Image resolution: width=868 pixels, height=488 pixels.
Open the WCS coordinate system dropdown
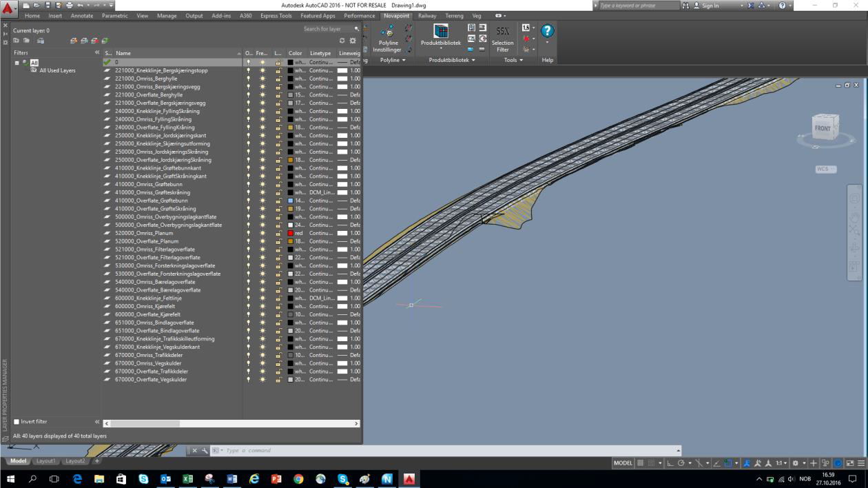pos(825,169)
